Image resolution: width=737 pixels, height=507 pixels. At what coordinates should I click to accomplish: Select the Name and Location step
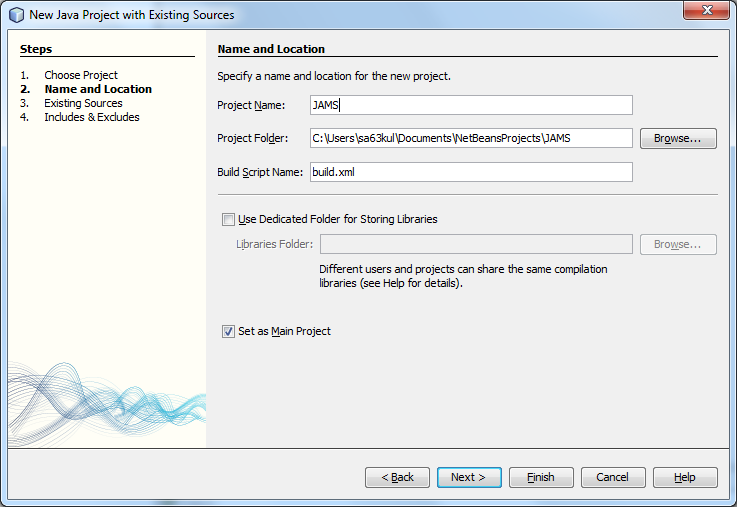point(97,89)
